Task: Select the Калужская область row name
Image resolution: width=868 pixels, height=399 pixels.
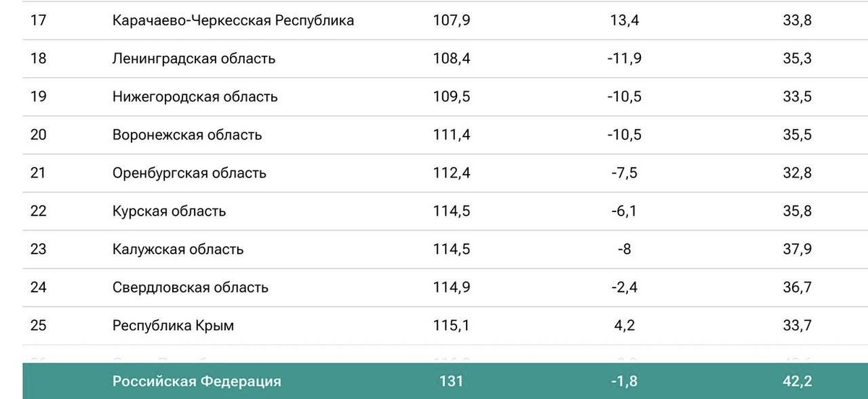Action: 178,250
